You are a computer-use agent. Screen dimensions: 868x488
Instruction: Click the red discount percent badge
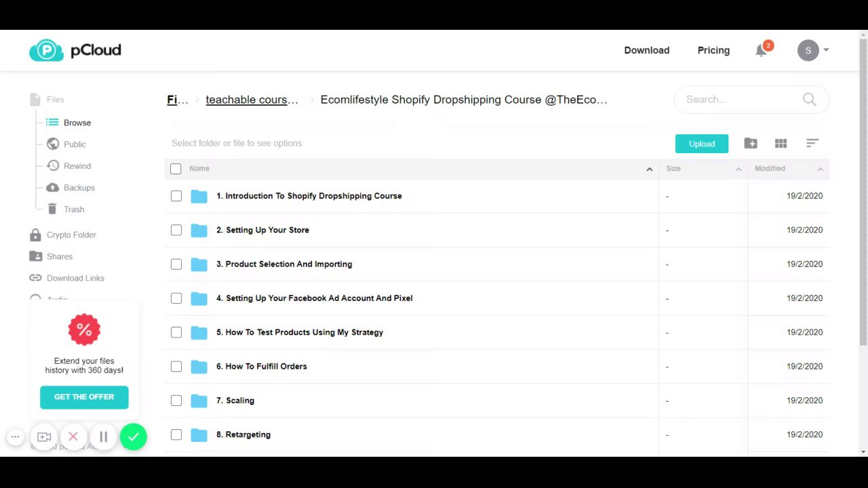84,329
